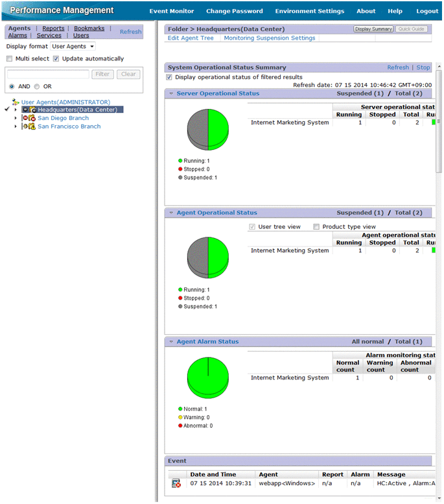Click the Message column header in Event table
Screen dimensions: 444x504
click(x=391, y=475)
